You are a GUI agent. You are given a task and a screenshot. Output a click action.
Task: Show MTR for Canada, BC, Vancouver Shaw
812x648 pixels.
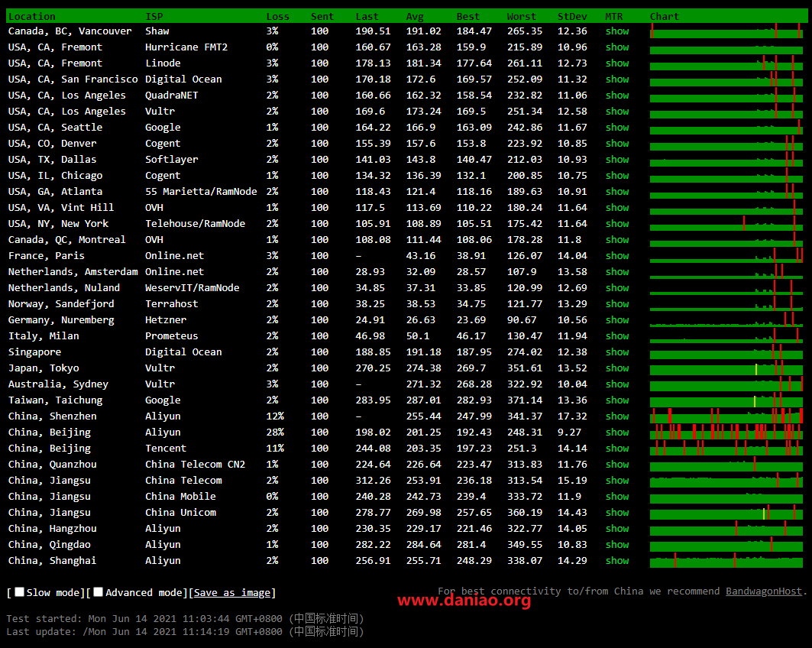617,31
